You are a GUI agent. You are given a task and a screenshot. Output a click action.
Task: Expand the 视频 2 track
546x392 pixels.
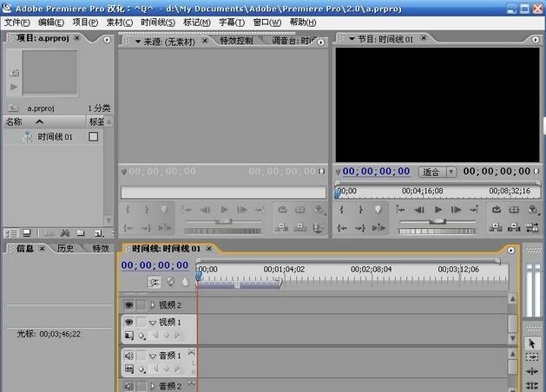(x=153, y=305)
